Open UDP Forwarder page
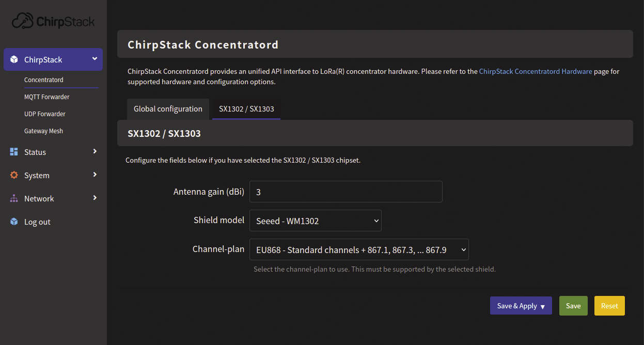 [x=45, y=114]
